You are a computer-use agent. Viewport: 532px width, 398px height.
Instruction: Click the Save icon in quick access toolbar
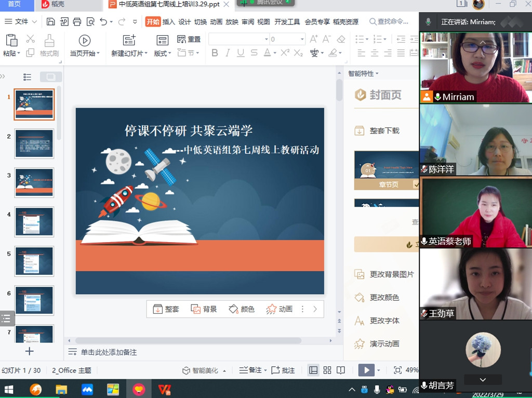(50, 22)
